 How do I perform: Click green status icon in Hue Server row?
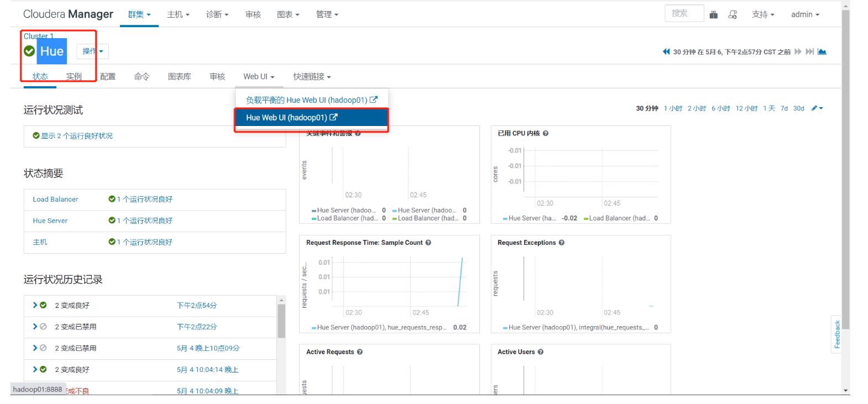coord(112,221)
